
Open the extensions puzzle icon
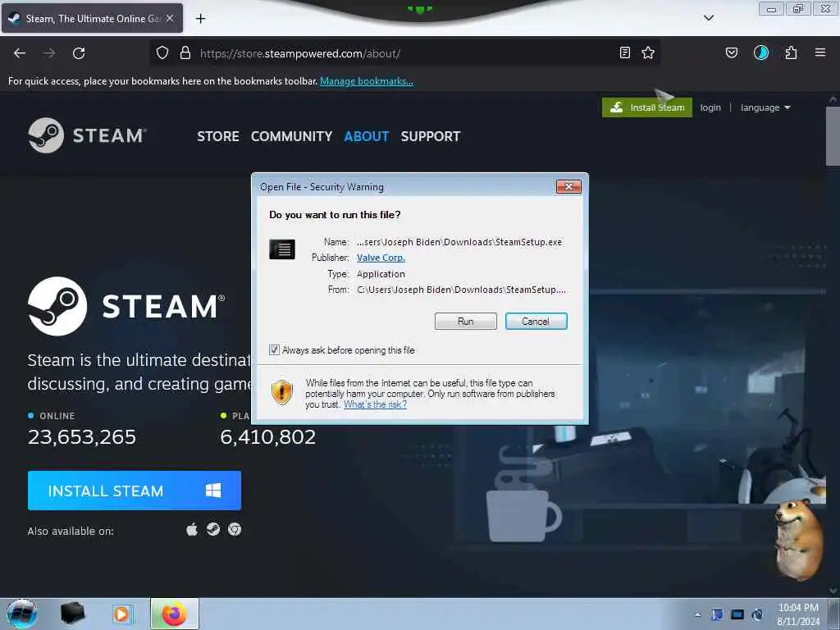pyautogui.click(x=791, y=53)
